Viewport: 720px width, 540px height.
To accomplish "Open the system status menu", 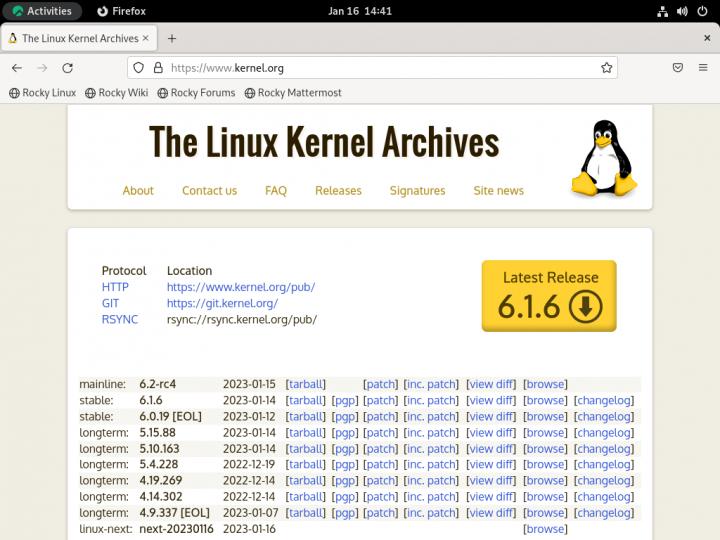I will tap(684, 11).
